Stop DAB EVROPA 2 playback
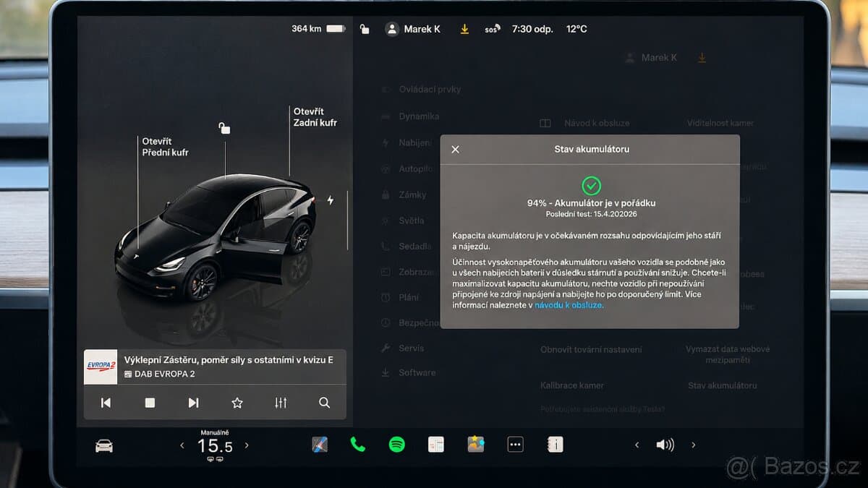 pyautogui.click(x=150, y=403)
